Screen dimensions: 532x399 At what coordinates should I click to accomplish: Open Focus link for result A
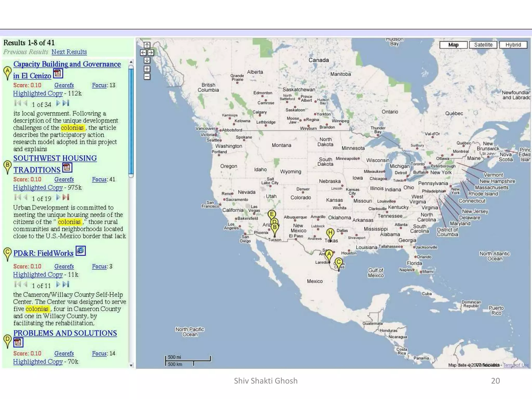tap(99, 85)
